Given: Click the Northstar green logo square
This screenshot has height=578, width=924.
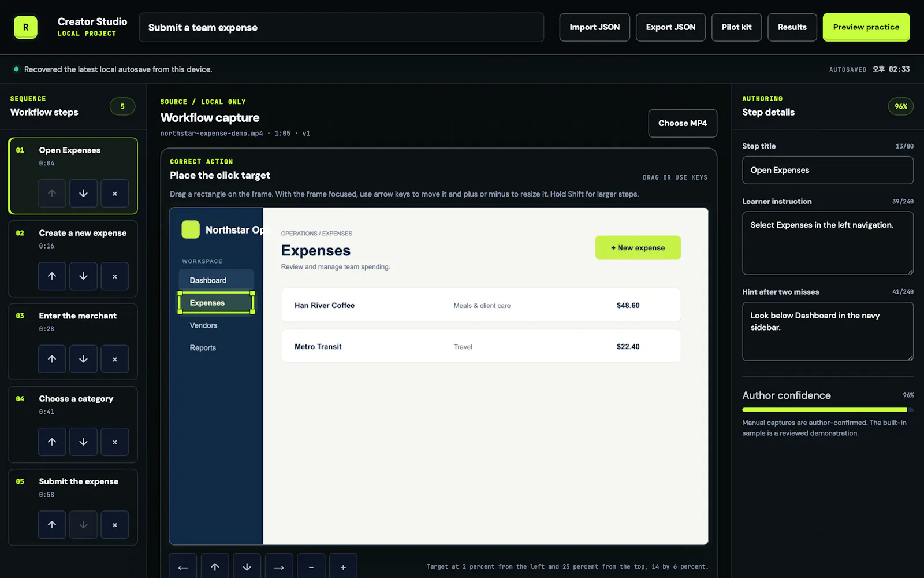Looking at the screenshot, I should coord(191,229).
